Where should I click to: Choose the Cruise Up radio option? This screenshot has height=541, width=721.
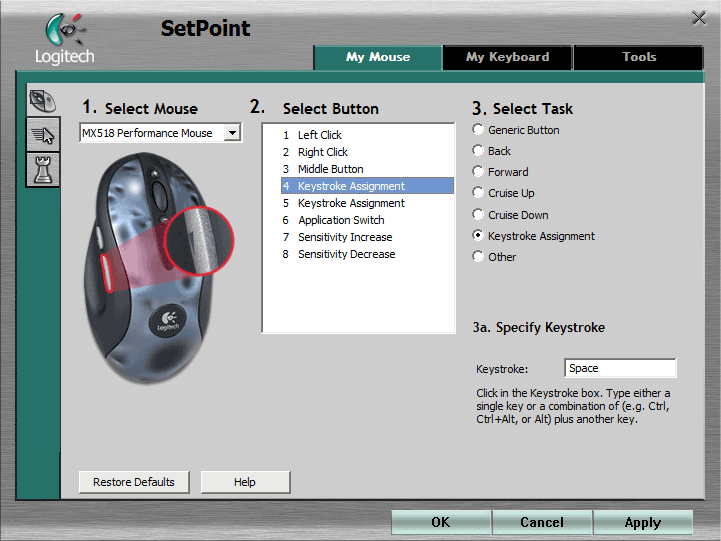479,193
